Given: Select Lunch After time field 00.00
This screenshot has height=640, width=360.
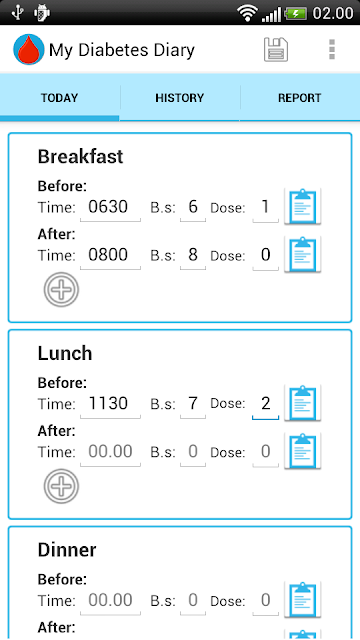Looking at the screenshot, I should coord(110,452).
